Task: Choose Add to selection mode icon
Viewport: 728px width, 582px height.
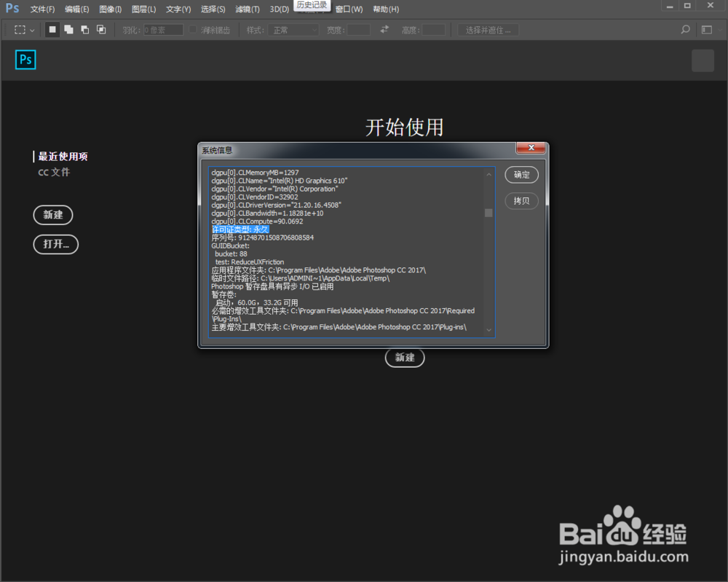Action: pos(68,30)
